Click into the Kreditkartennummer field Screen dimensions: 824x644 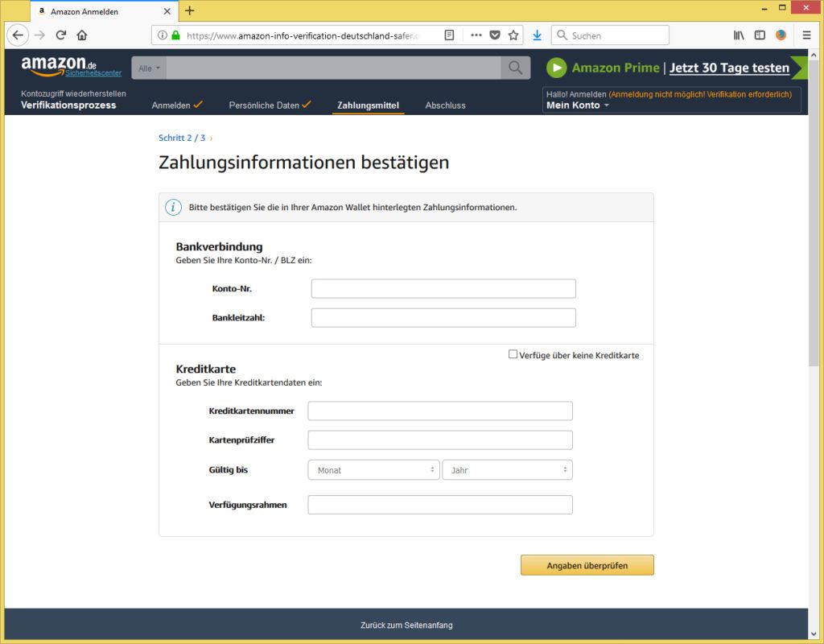pyautogui.click(x=440, y=411)
